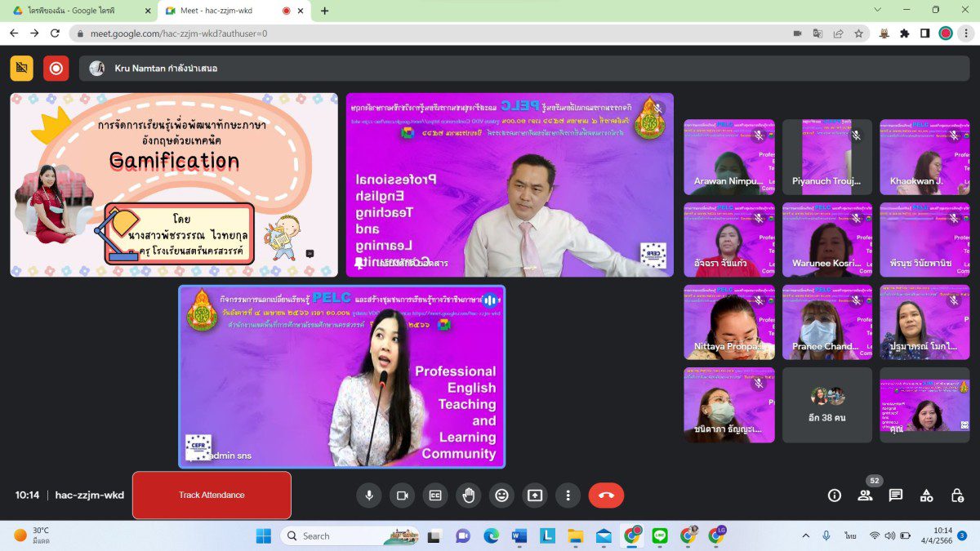Select Khaokwan J. participant tile
The width and height of the screenshot is (980, 551).
pyautogui.click(x=924, y=157)
